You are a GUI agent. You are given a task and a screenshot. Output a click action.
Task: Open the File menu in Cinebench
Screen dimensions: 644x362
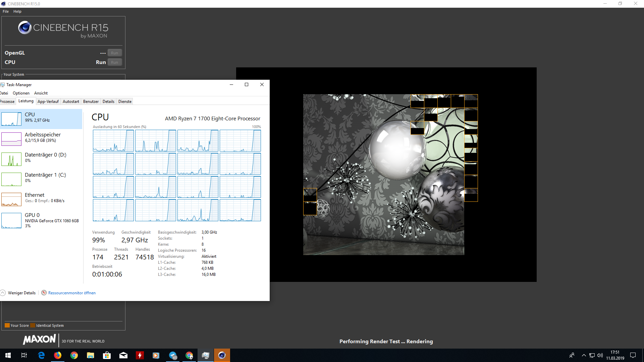click(6, 11)
